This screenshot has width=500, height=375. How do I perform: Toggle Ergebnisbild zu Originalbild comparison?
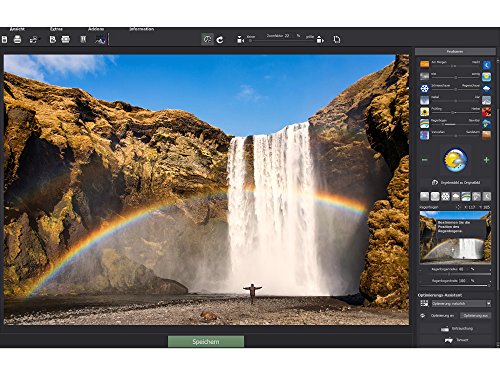pyautogui.click(x=456, y=183)
